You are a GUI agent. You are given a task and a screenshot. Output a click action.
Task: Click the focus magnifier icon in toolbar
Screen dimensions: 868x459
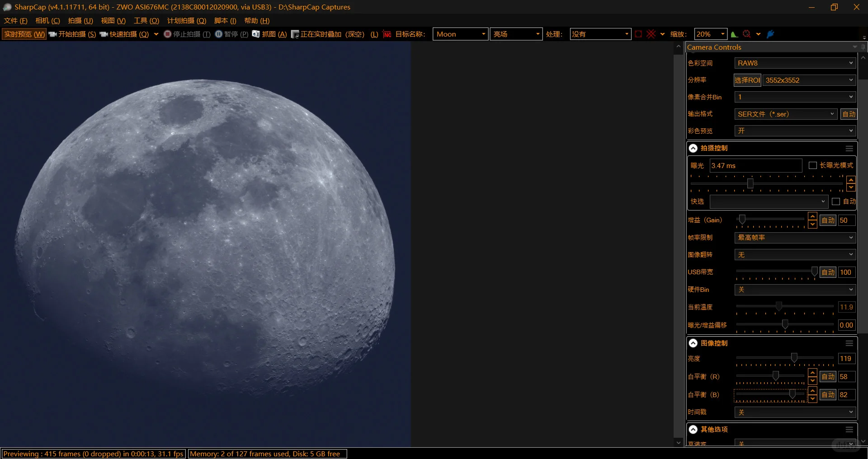[747, 34]
